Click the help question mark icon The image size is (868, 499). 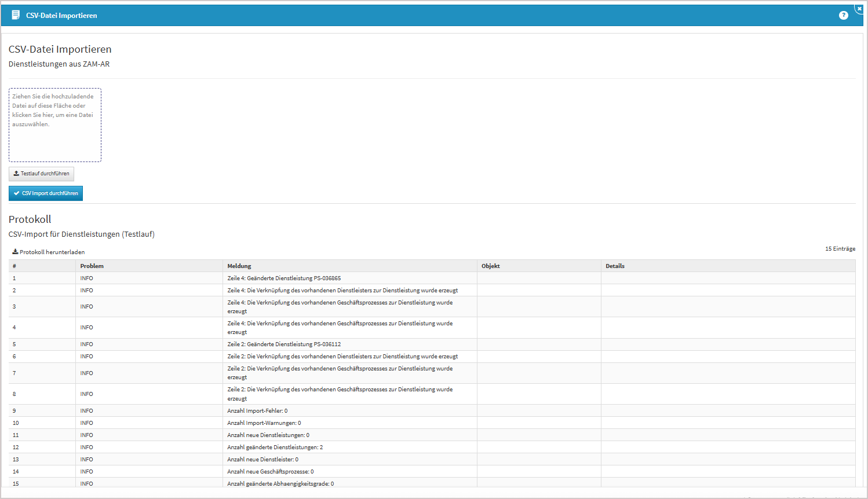coord(843,15)
